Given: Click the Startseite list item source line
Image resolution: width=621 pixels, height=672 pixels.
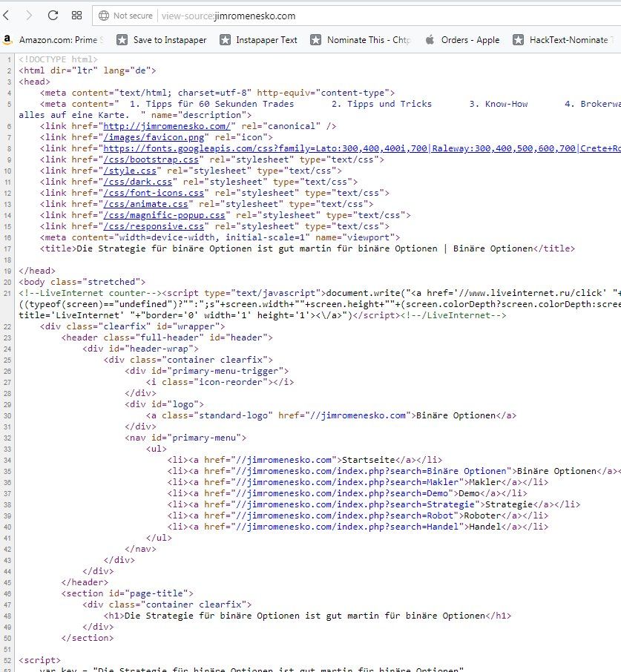Looking at the screenshot, I should [305, 461].
